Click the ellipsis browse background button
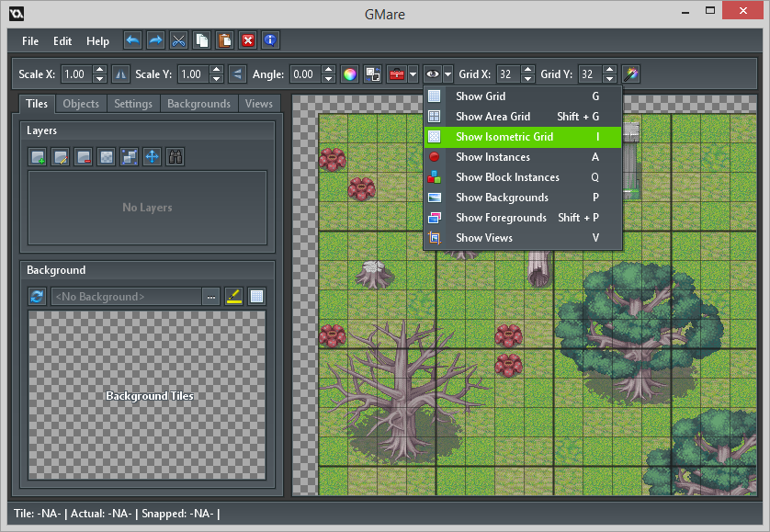The image size is (770, 532). (x=211, y=297)
